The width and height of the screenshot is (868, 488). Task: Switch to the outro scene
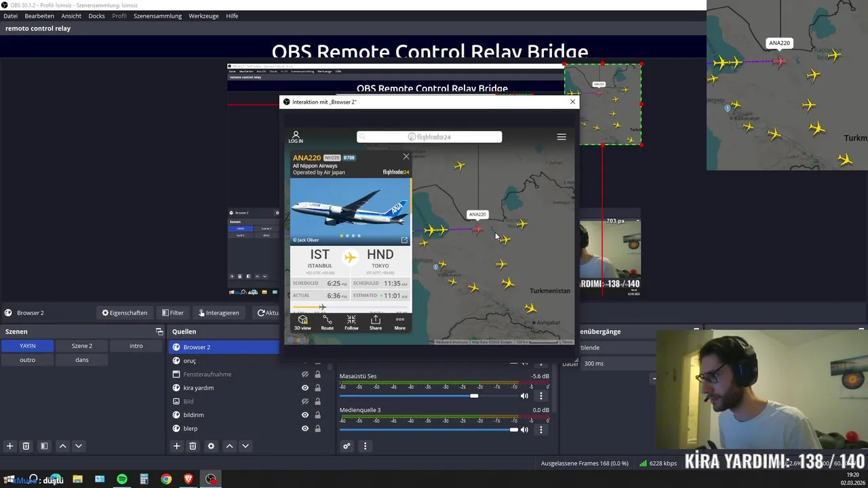click(27, 360)
